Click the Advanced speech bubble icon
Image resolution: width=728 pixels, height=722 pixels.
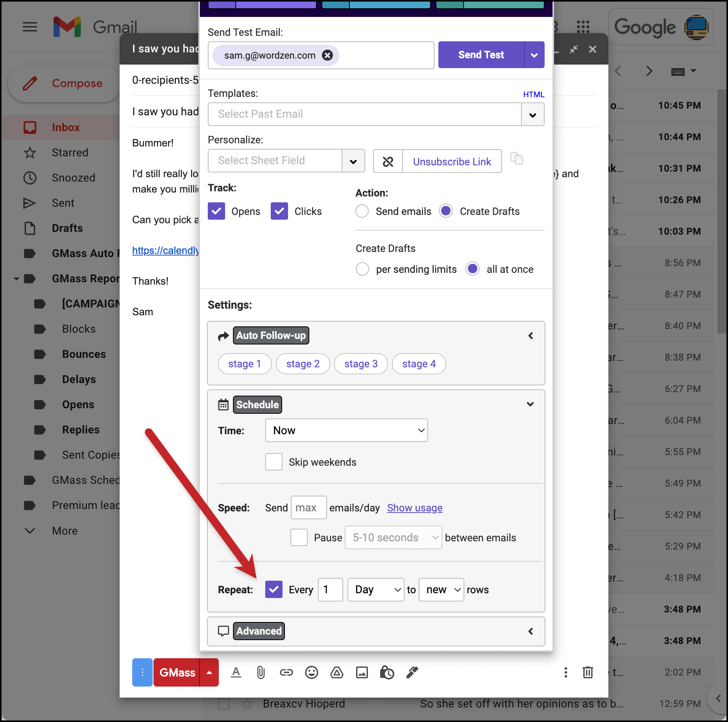(223, 631)
